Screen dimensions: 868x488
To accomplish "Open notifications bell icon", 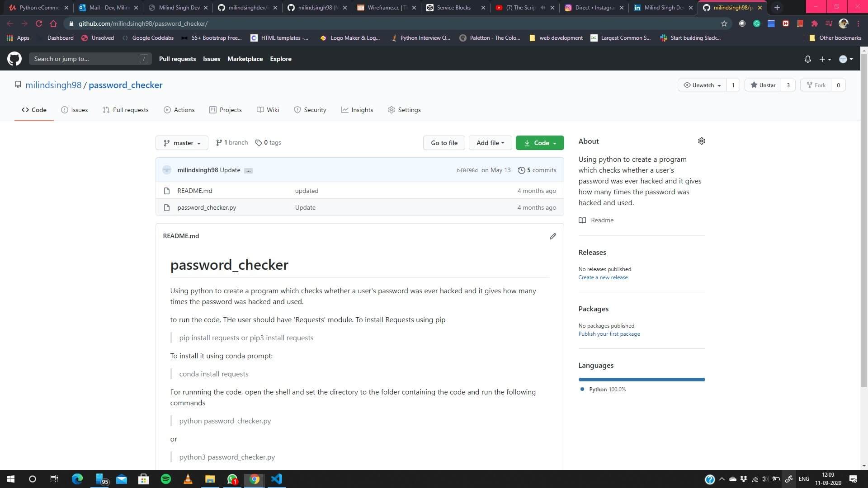I will (x=808, y=59).
